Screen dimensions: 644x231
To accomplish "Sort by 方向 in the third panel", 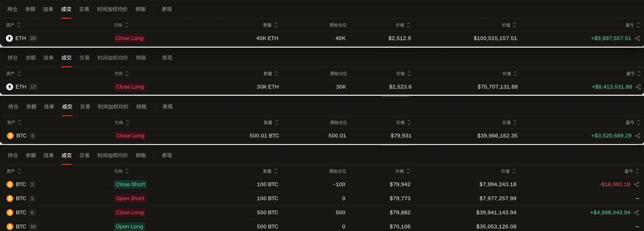I will click(x=122, y=122).
